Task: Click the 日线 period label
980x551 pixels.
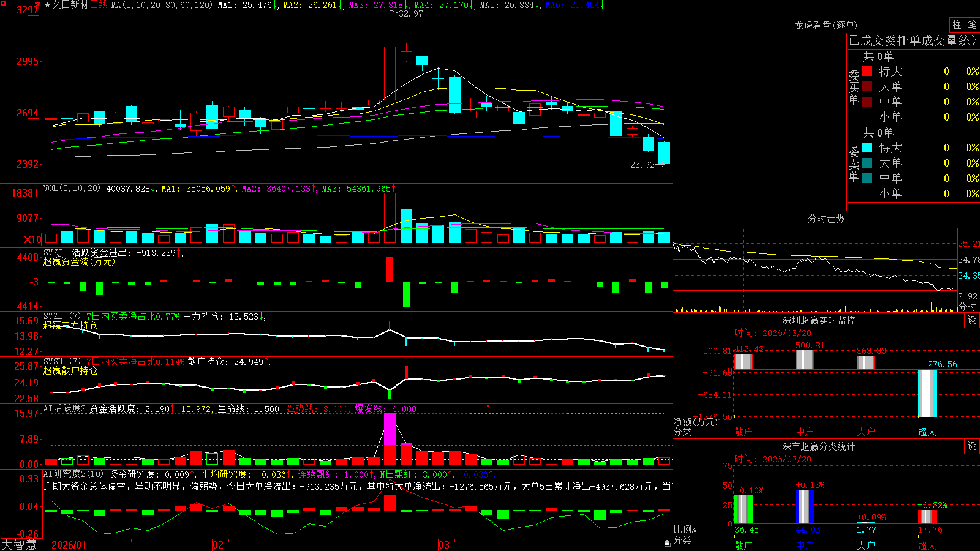Action: 99,5
